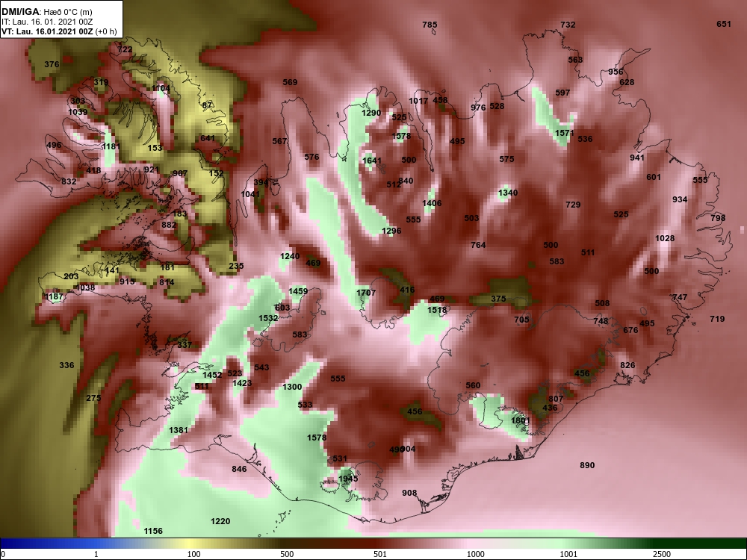
Task: Click the 1000 label on the color scale
Action: [x=475, y=554]
